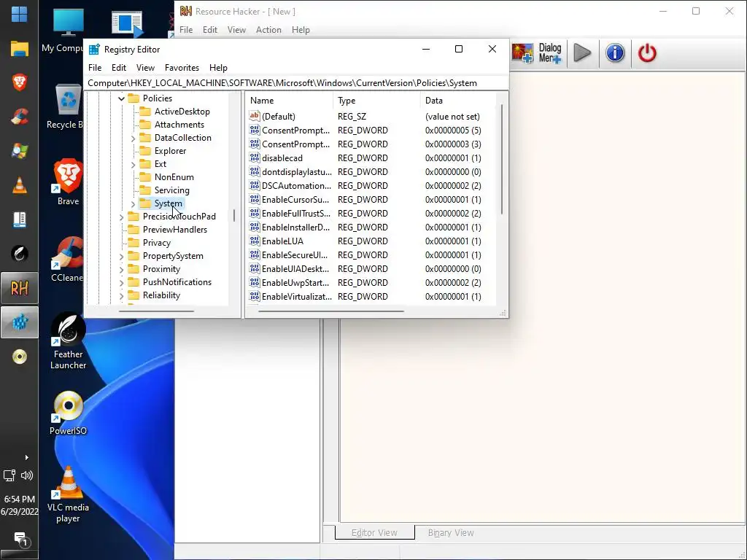This screenshot has width=747, height=560.
Task: Select the disablecad value name
Action: click(x=282, y=158)
